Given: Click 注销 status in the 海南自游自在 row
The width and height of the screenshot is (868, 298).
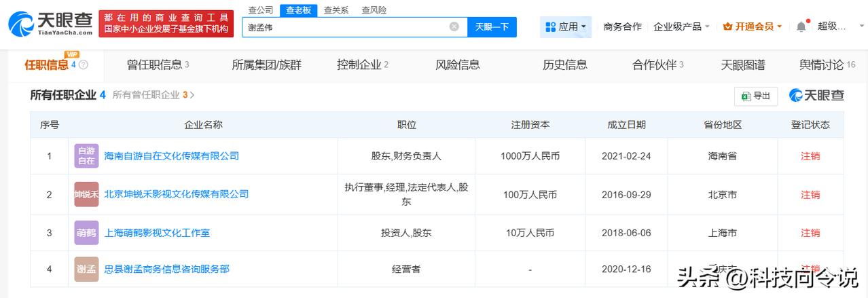Looking at the screenshot, I should click(810, 156).
